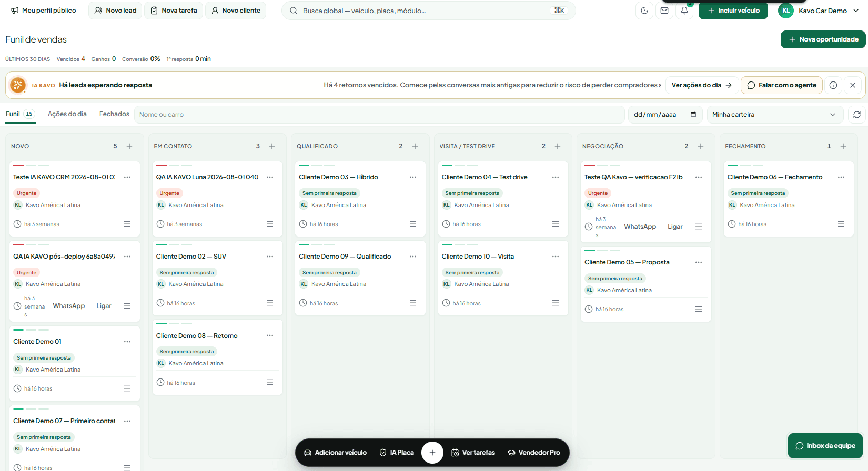The width and height of the screenshot is (868, 471).
Task: Switch to Ações do dia tab
Action: click(67, 114)
